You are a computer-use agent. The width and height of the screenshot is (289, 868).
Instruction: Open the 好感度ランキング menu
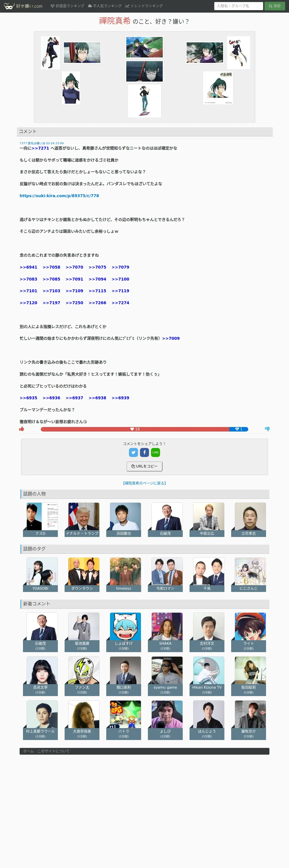point(67,6)
